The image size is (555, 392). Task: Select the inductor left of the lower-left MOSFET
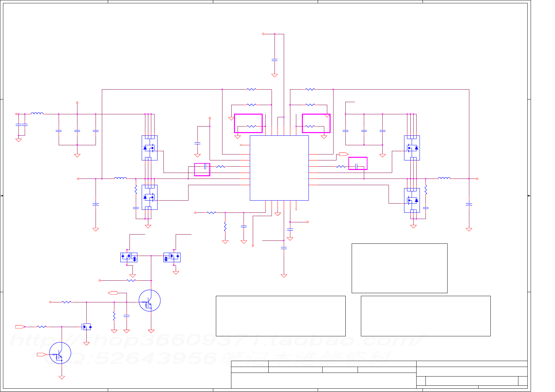pyautogui.click(x=120, y=178)
